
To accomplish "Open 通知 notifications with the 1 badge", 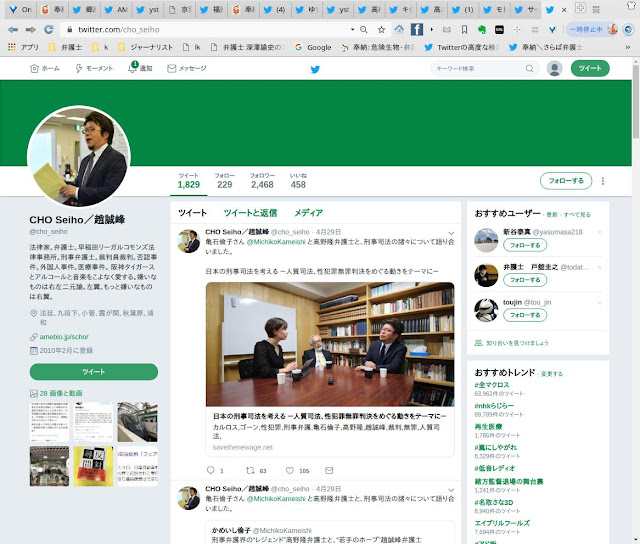I will pos(140,67).
